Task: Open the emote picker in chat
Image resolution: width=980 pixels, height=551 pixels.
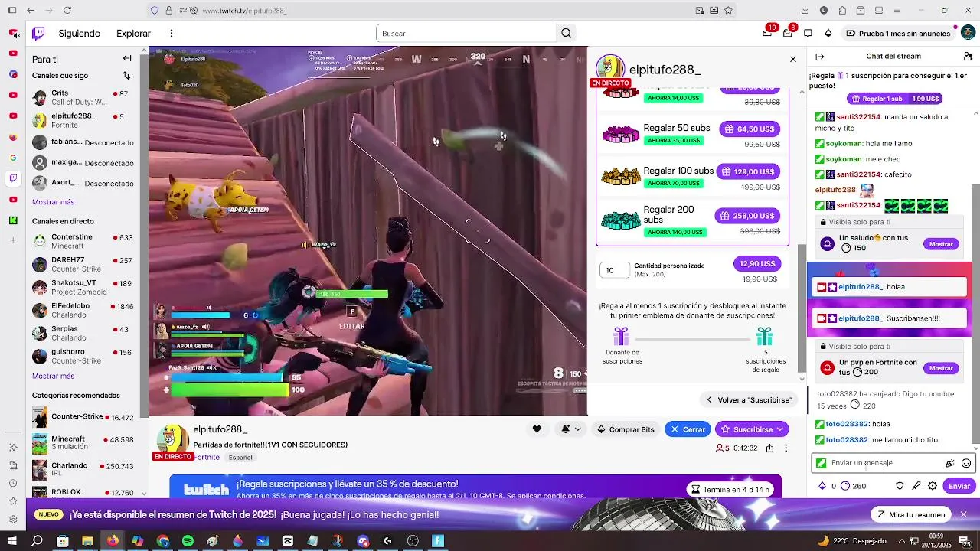Action: click(x=966, y=463)
